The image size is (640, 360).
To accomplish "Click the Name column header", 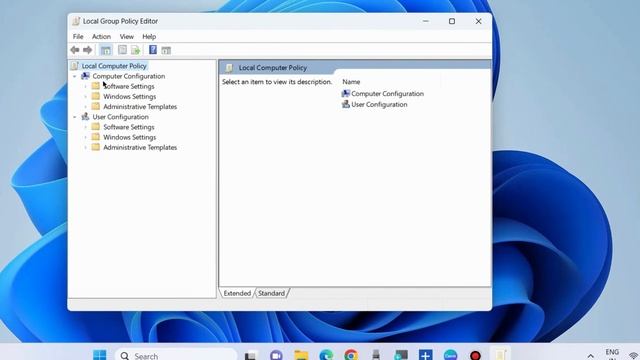I will point(351,82).
